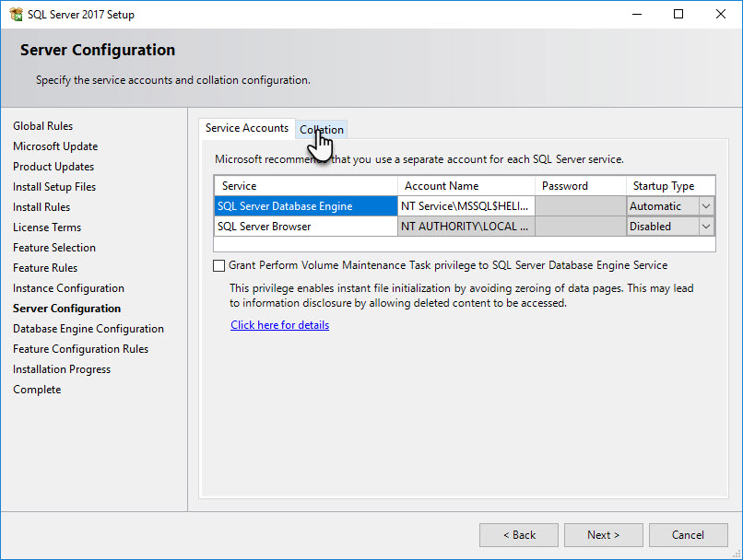The height and width of the screenshot is (560, 743).
Task: Edit the Database Engine account name field
Action: [x=466, y=206]
